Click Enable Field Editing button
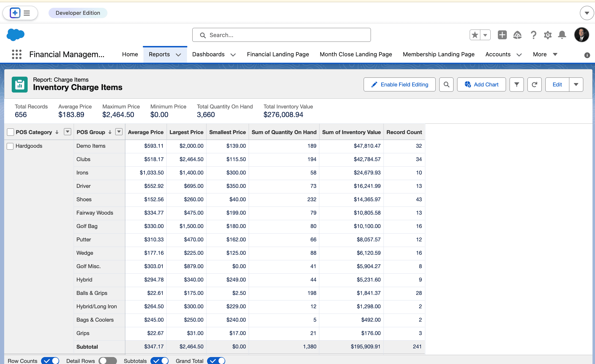 click(x=399, y=84)
